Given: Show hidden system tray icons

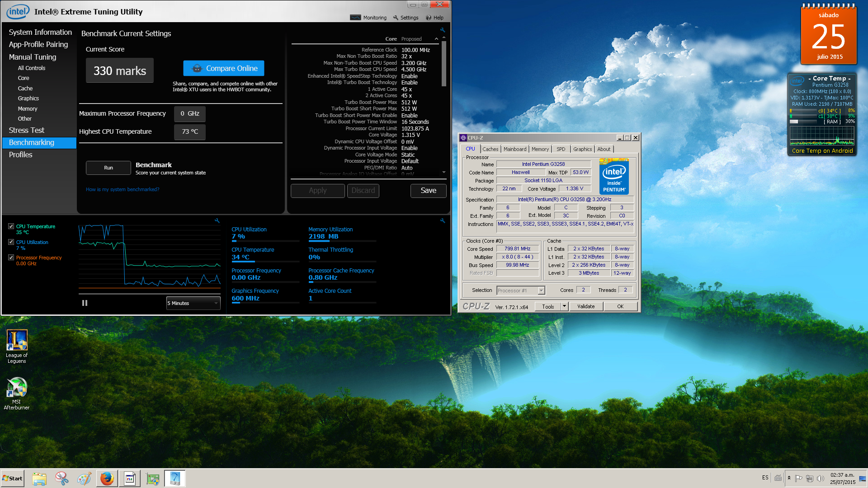Looking at the screenshot, I should (x=789, y=478).
